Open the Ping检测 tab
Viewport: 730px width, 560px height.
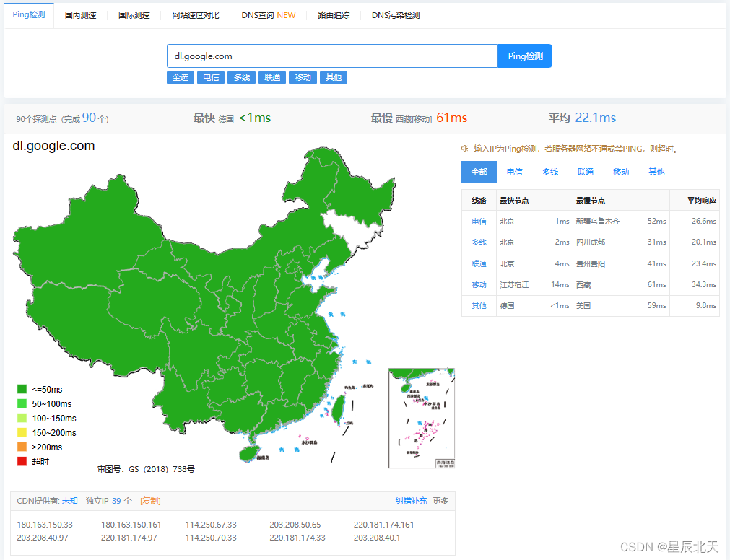click(x=29, y=15)
